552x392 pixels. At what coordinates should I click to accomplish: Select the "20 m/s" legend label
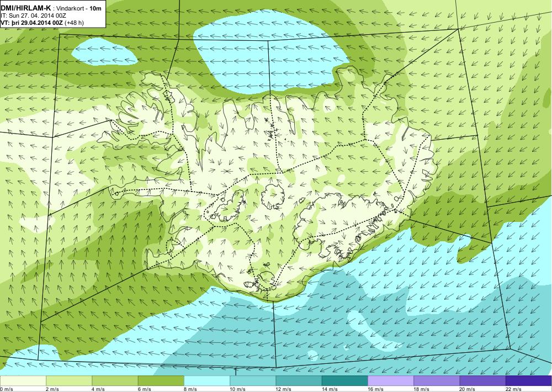[x=468, y=389]
